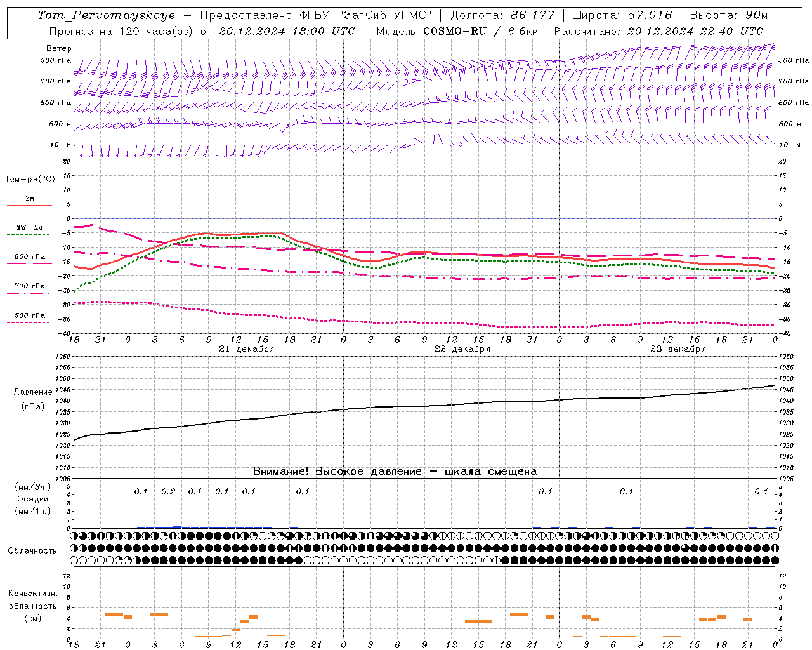Click the "700 гПа" temperature legend entry
The image size is (812, 650).
coord(30,286)
